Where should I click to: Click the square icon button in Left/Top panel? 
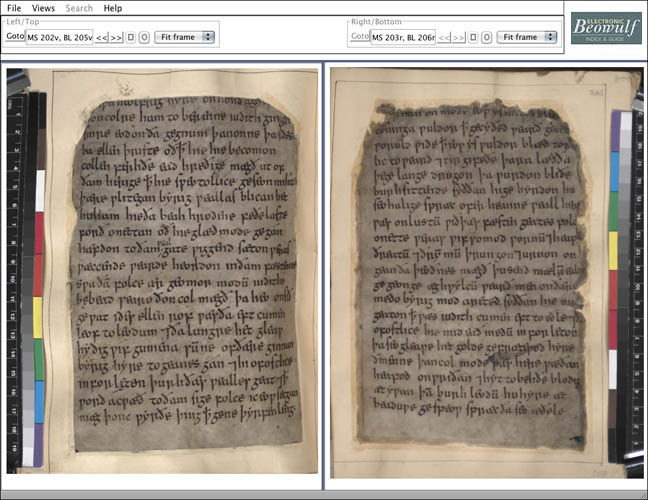[x=131, y=37]
